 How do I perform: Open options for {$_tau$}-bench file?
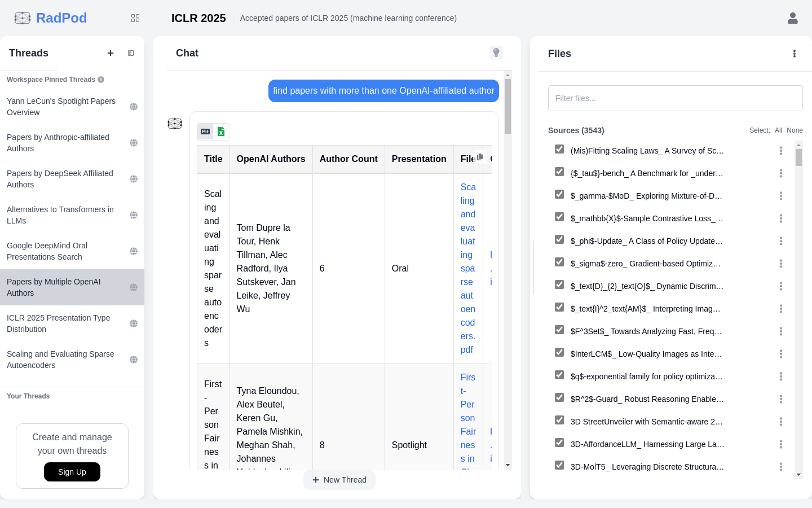781,173
